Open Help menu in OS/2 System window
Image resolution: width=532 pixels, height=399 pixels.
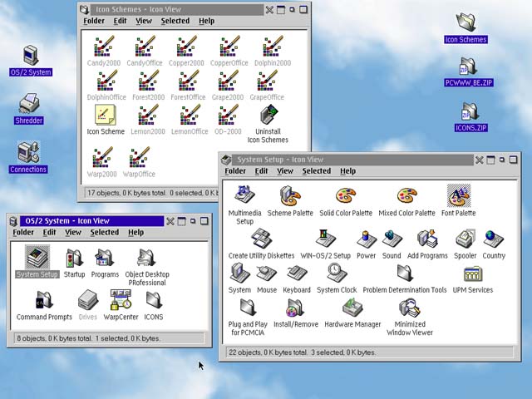[x=135, y=233]
